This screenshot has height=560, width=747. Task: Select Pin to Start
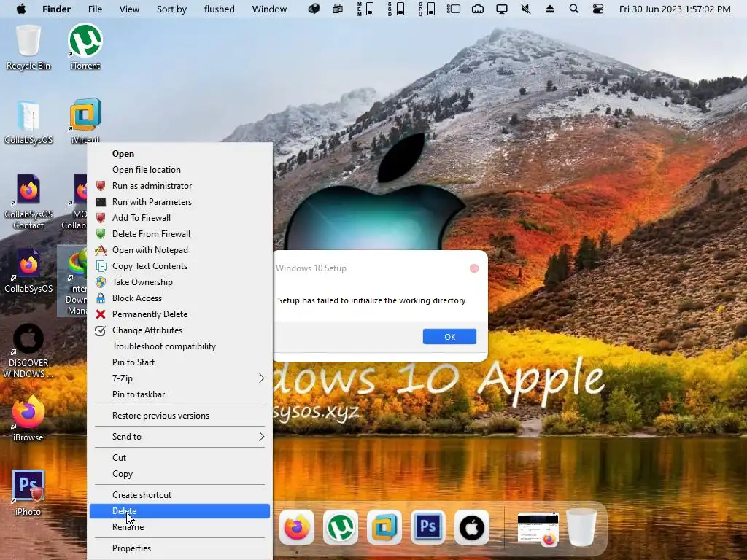[x=179, y=362]
